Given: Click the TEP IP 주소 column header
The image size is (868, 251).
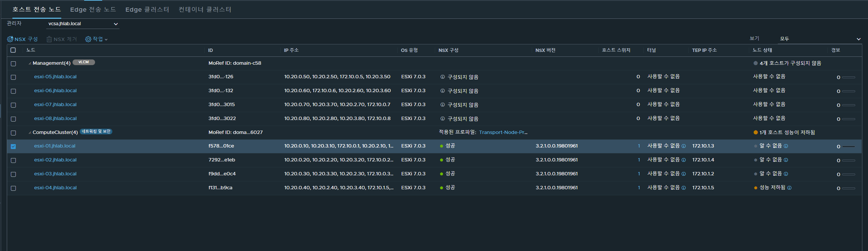Looking at the screenshot, I should (x=705, y=50).
